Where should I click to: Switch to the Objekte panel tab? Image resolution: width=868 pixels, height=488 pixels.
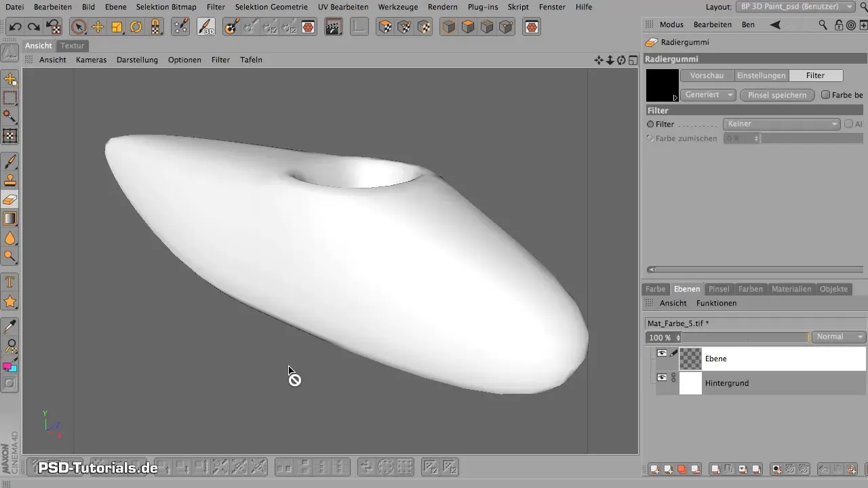click(x=833, y=289)
